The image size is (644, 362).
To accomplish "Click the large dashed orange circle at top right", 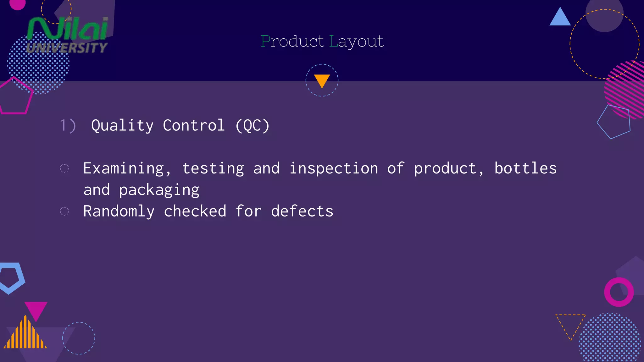I will pos(604,44).
